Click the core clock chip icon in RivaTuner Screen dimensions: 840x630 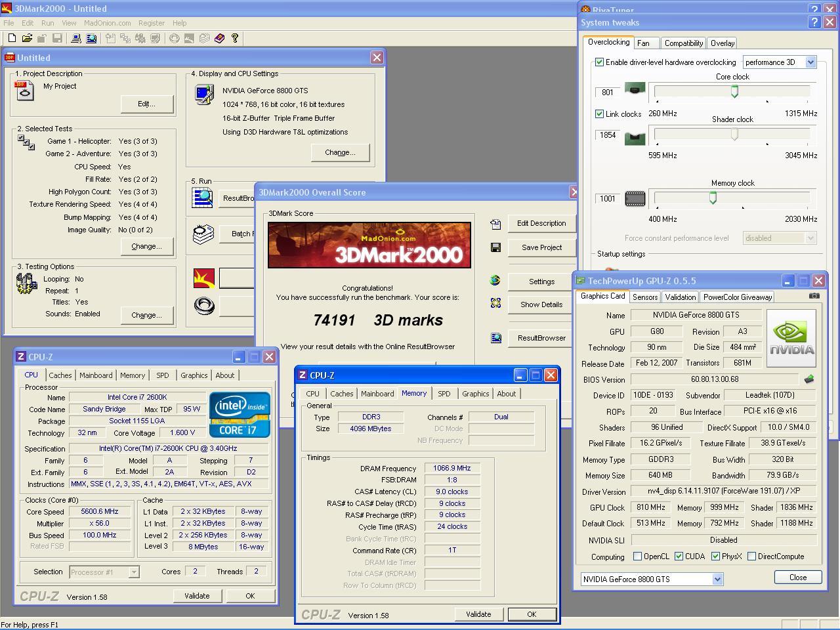coord(635,89)
